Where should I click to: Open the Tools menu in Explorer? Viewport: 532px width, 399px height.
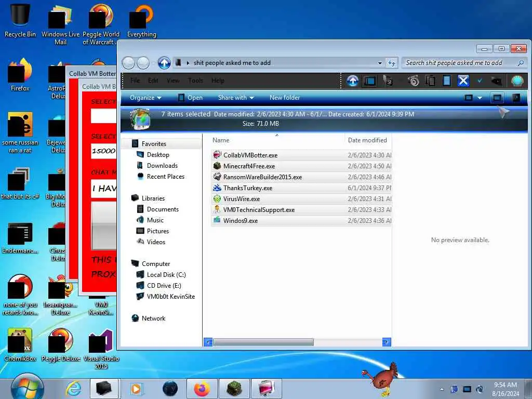click(x=195, y=81)
